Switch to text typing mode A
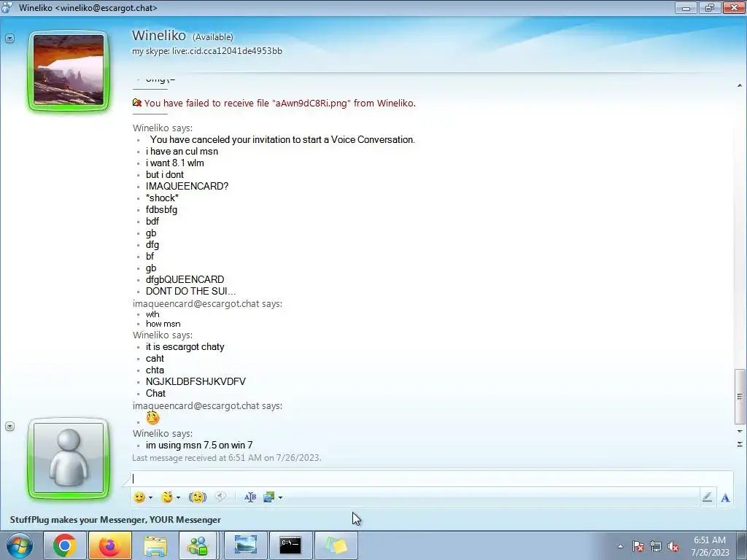The width and height of the screenshot is (747, 560). click(725, 497)
